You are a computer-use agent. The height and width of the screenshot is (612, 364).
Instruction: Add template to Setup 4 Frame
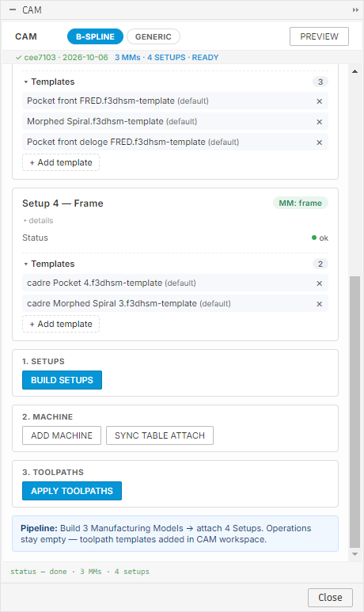coord(61,324)
